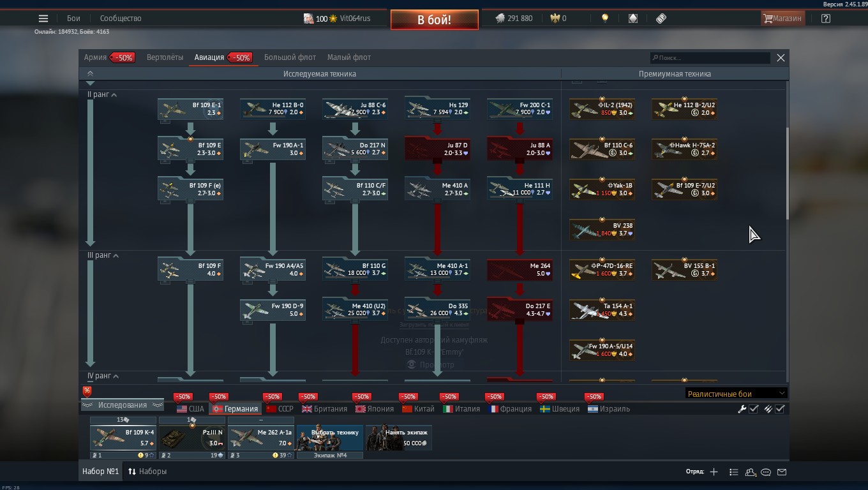
Task: Toggle the auto-repair wrench checkbox
Action: tap(754, 409)
